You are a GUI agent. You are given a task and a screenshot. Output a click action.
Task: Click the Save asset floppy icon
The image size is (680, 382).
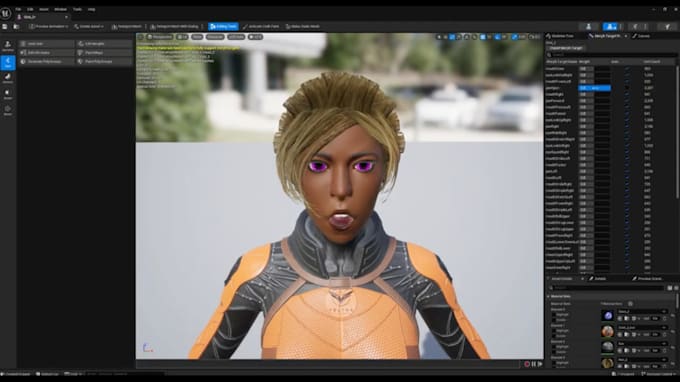(5, 26)
